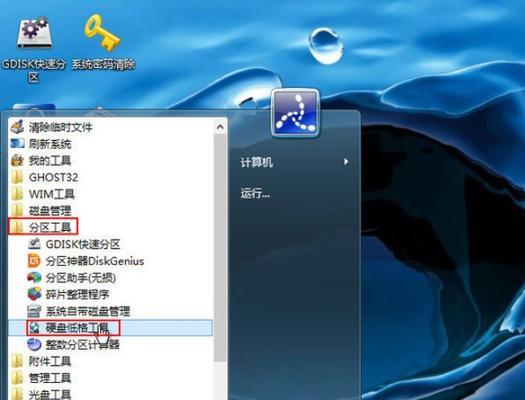Click the 磁盘管理 folder icon
The width and height of the screenshot is (525, 400).
[x=17, y=211]
